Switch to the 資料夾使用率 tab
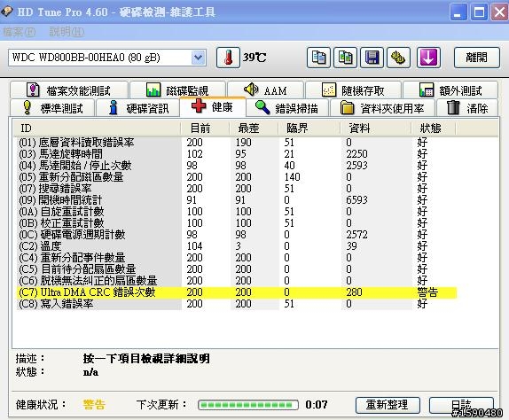 [x=382, y=108]
